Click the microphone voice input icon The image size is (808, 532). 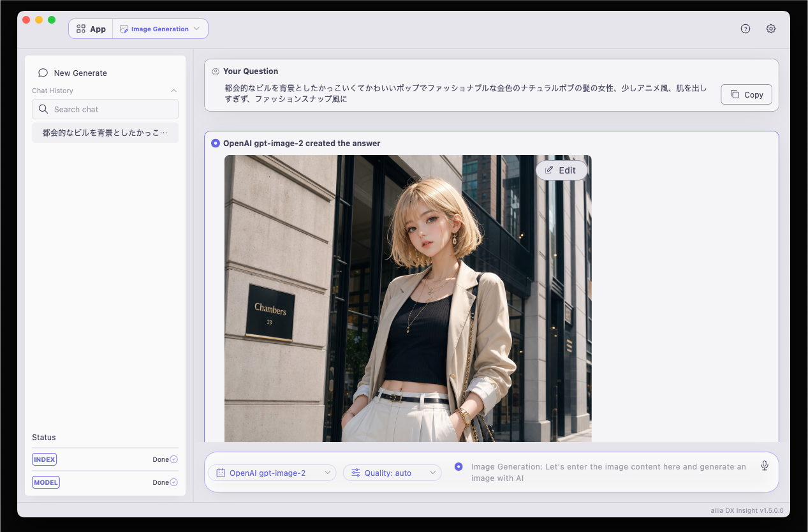point(765,466)
